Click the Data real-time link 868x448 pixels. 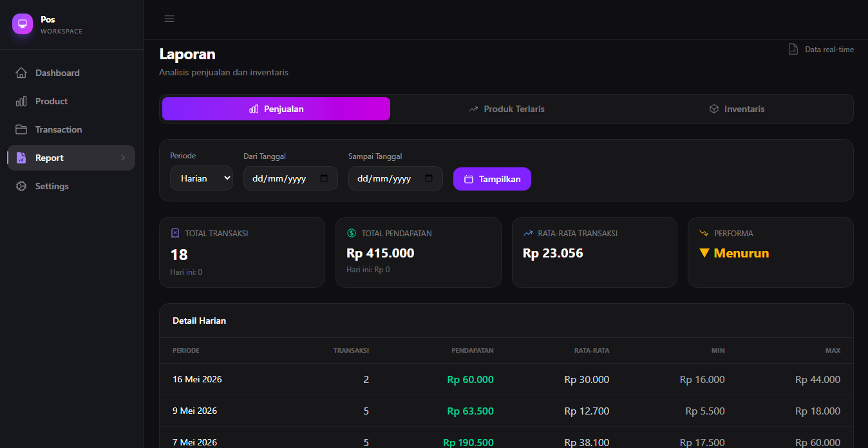[821, 50]
